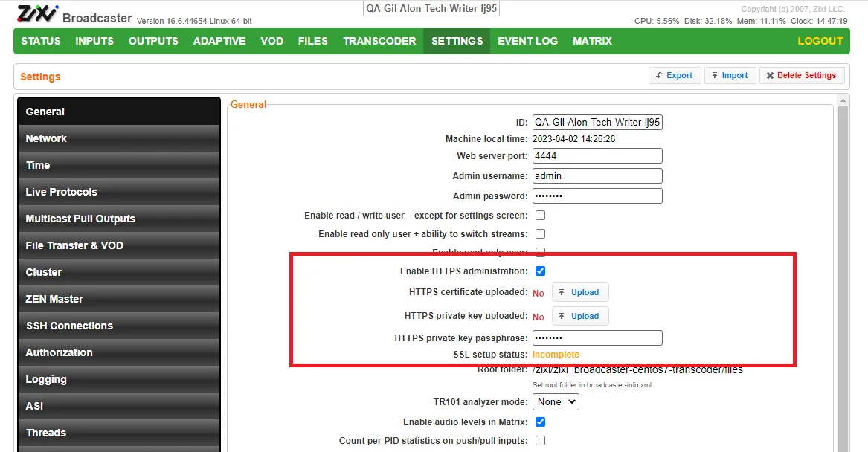Open Live Protocols settings
The width and height of the screenshot is (868, 452).
[x=119, y=192]
